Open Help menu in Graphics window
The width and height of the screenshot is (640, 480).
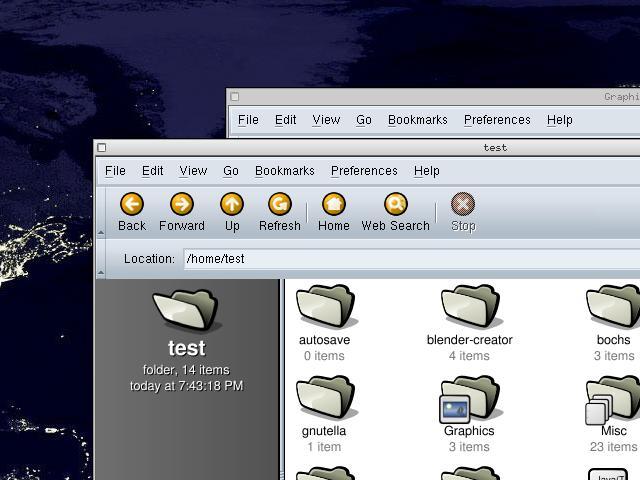pyautogui.click(x=560, y=120)
